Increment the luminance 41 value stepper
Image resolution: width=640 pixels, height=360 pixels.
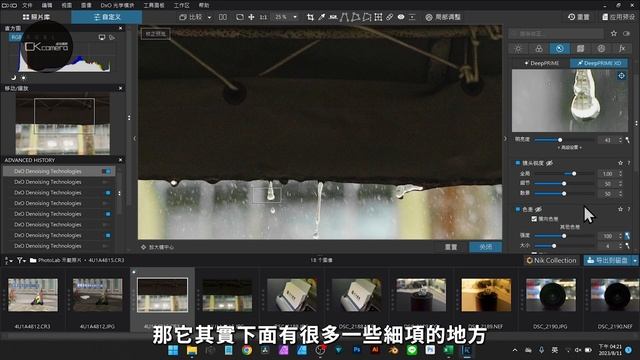coord(620,138)
